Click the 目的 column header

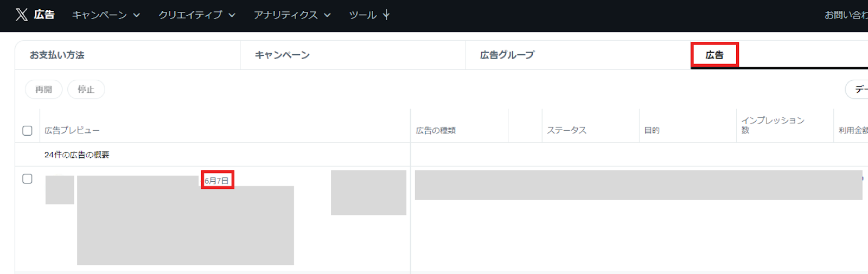[x=652, y=131]
